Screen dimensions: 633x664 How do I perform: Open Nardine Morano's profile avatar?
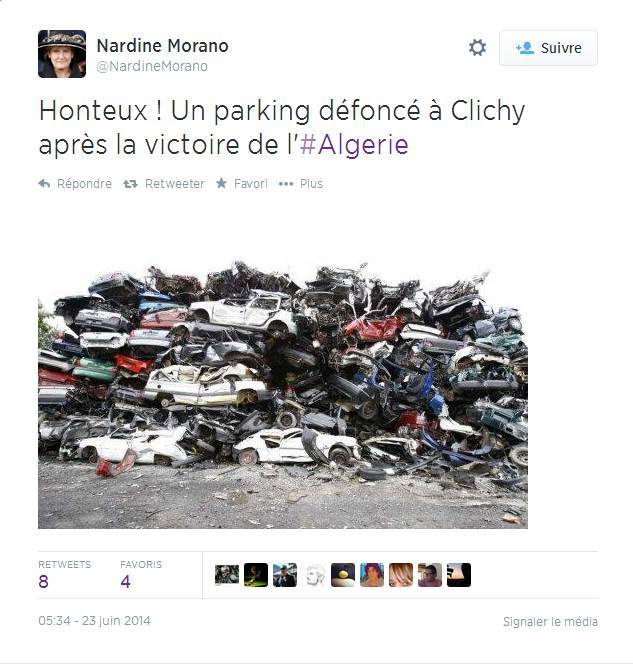tap(62, 54)
